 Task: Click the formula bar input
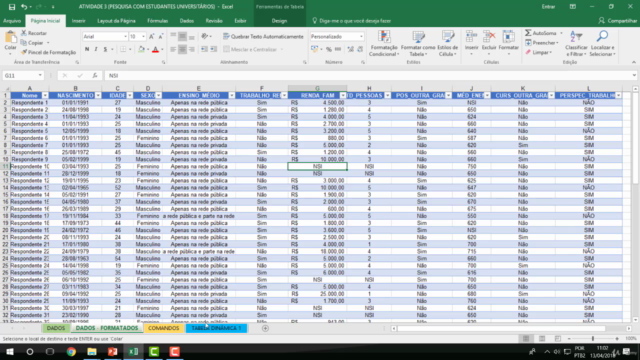(369, 76)
